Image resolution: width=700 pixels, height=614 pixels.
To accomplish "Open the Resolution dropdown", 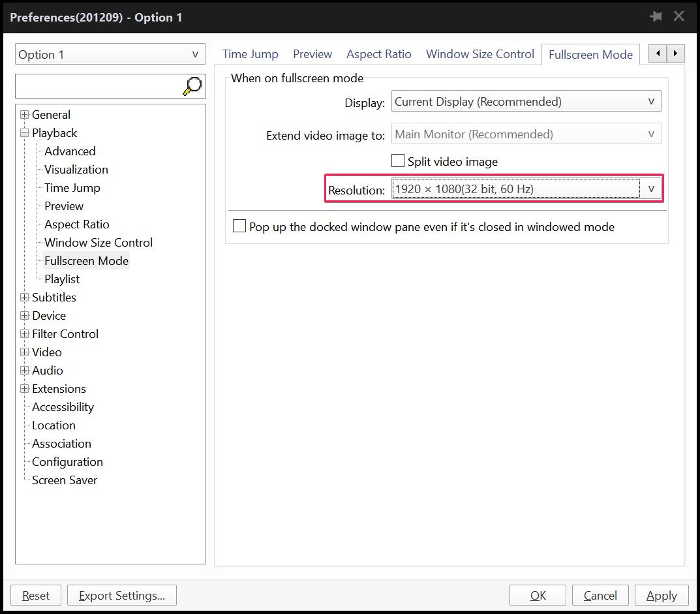I will click(650, 189).
